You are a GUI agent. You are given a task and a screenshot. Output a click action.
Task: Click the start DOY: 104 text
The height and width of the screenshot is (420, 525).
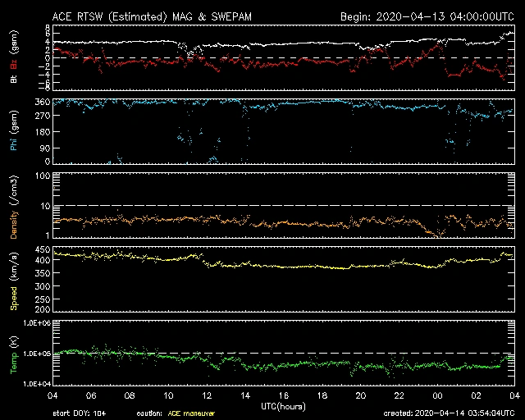(80, 414)
